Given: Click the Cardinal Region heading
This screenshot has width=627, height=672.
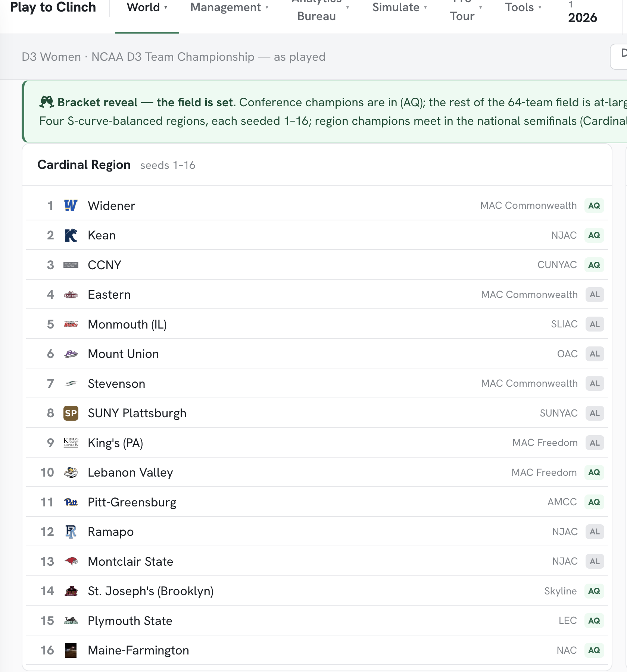Looking at the screenshot, I should (84, 165).
